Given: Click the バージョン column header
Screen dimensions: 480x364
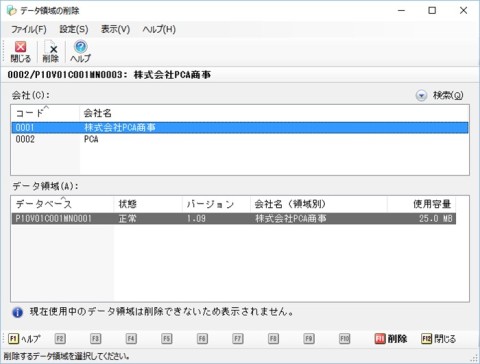Looking at the screenshot, I should coord(216,204).
